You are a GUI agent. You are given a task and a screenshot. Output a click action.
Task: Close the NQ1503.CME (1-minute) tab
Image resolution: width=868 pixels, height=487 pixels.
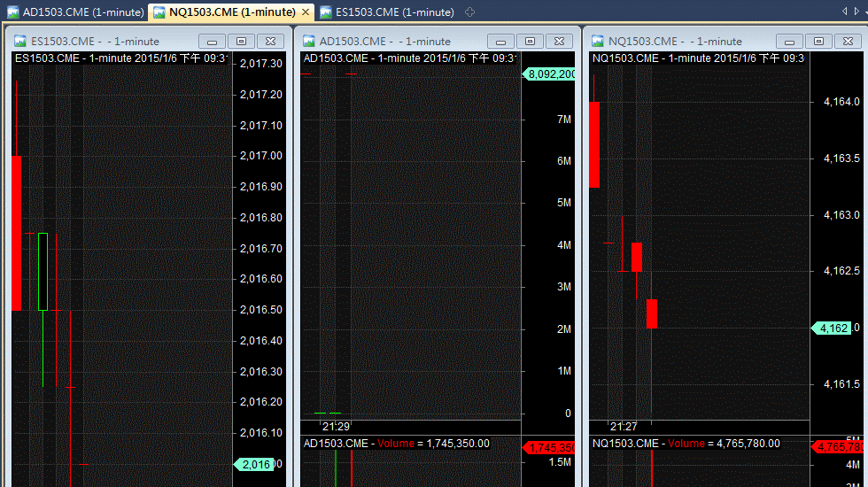tap(306, 12)
